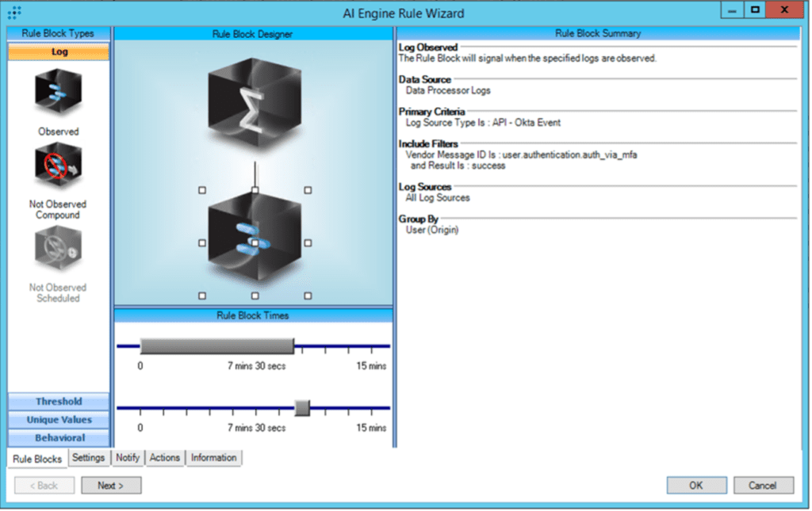The image size is (812, 511).
Task: Select the Log Observed rule block icon
Action: coord(58,93)
